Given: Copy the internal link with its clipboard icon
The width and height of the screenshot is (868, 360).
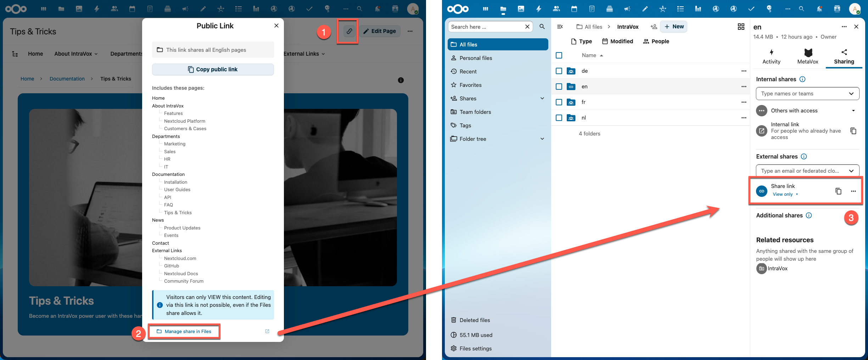Looking at the screenshot, I should pos(853,131).
